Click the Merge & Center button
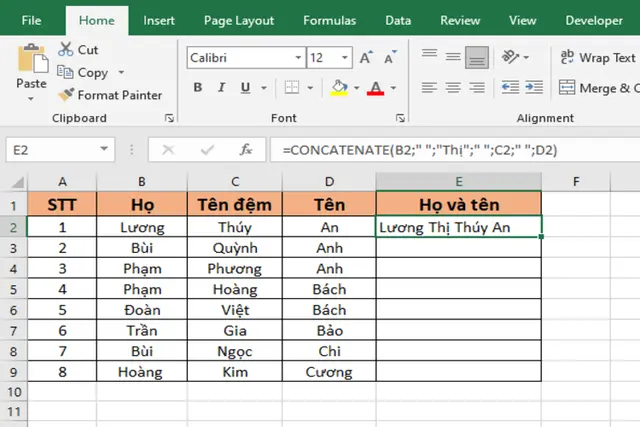The width and height of the screenshot is (640, 427). tap(599, 88)
